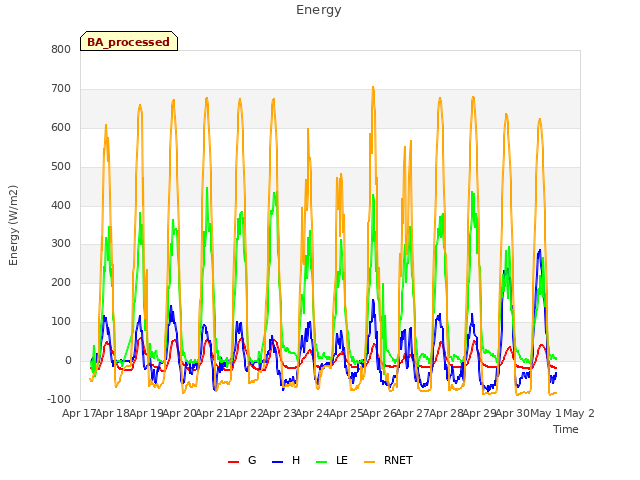Click the 100 y-axis tick label
The width and height of the screenshot is (640, 480).
point(61,322)
